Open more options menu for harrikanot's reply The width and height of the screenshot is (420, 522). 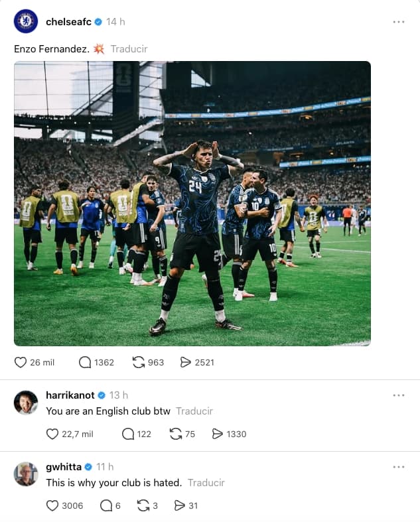pos(398,395)
